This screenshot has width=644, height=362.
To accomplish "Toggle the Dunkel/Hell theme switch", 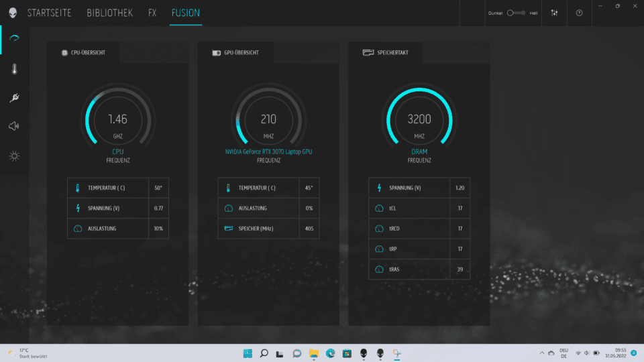I will click(515, 13).
